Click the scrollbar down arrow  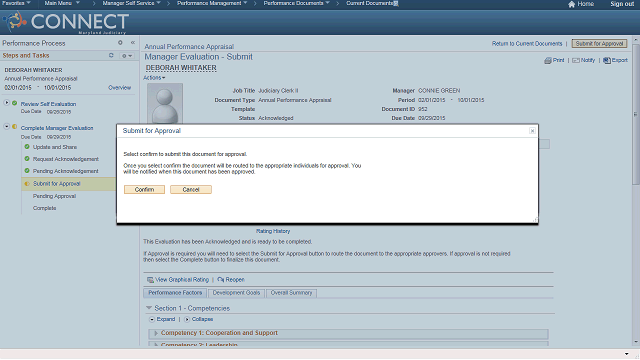coord(636,342)
